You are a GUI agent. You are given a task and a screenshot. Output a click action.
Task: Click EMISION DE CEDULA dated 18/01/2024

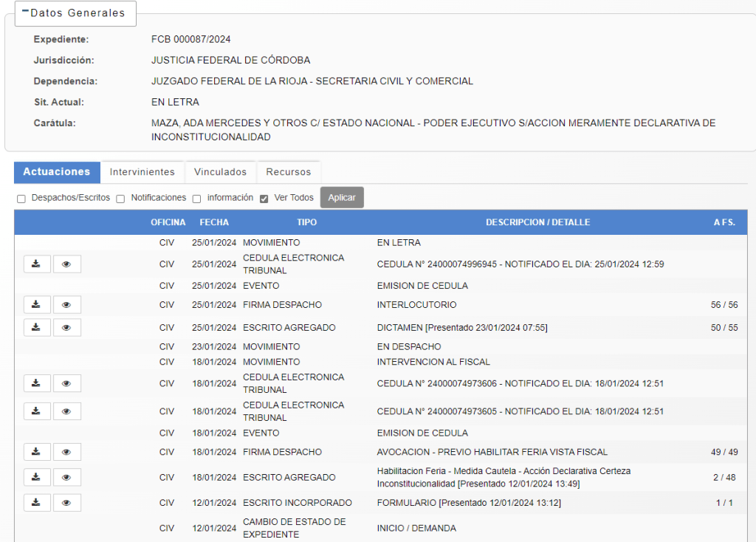click(x=422, y=433)
